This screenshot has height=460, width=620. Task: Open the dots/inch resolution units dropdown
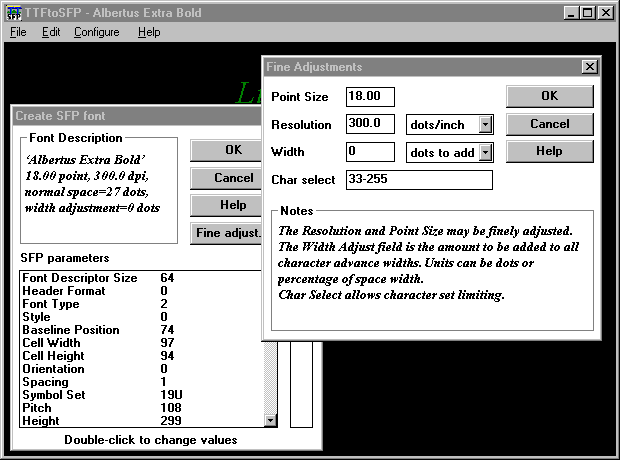click(x=485, y=125)
